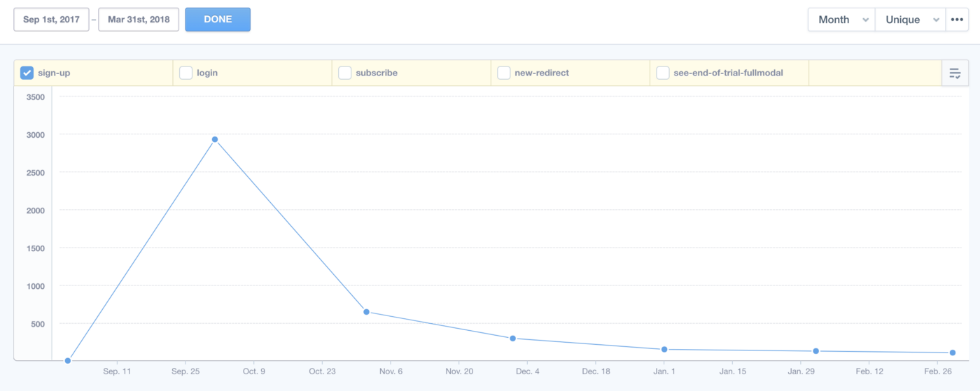Viewport: 980px width, 391px height.
Task: Select the sign-up legend label
Action: 54,73
